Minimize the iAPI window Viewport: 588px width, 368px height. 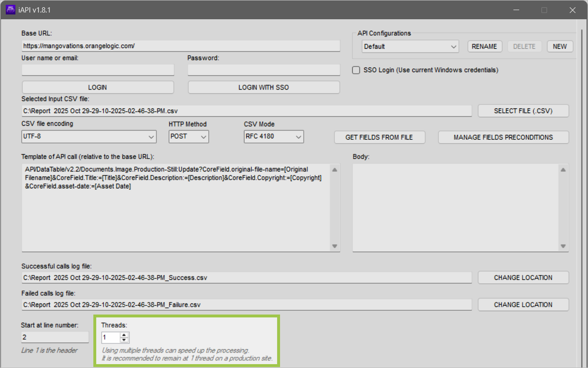point(516,10)
